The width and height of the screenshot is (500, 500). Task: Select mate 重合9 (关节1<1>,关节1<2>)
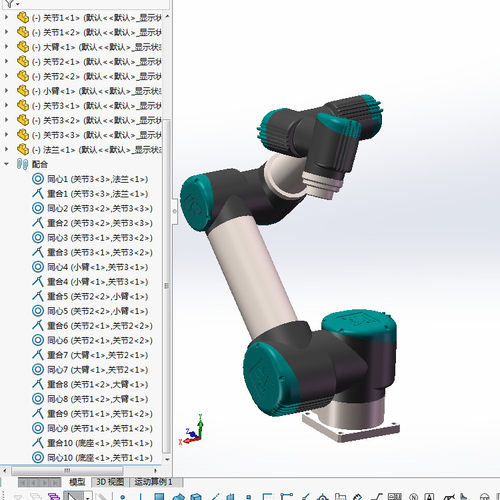pos(92,414)
